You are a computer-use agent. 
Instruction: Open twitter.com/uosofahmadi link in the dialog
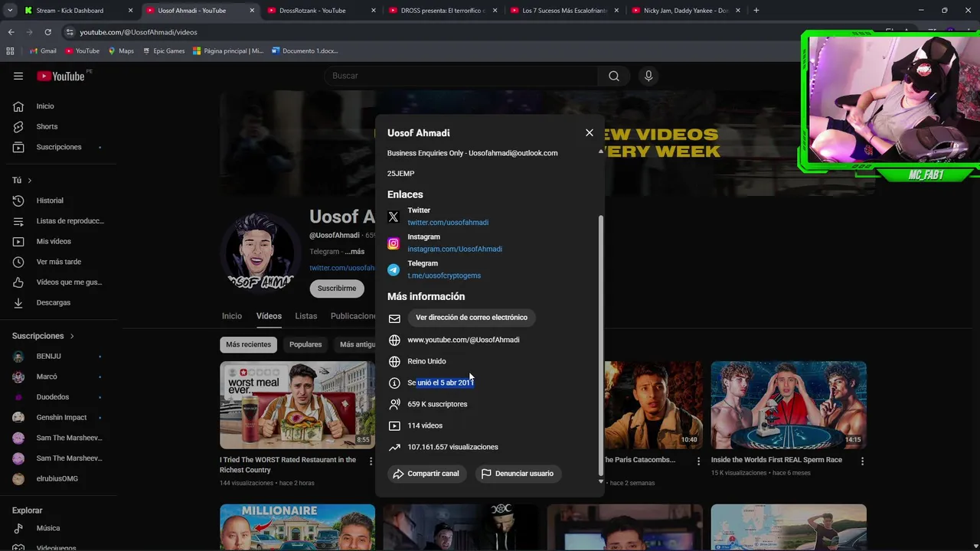click(448, 223)
